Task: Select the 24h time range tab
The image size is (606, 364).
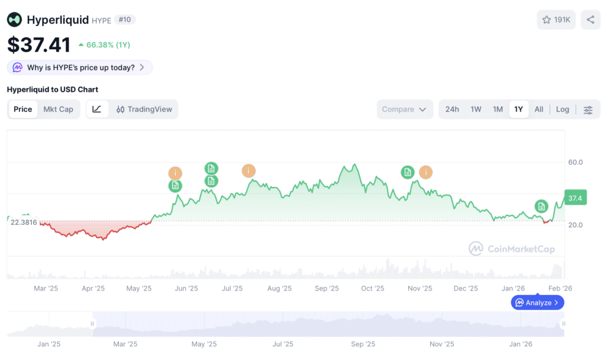Action: pyautogui.click(x=452, y=109)
